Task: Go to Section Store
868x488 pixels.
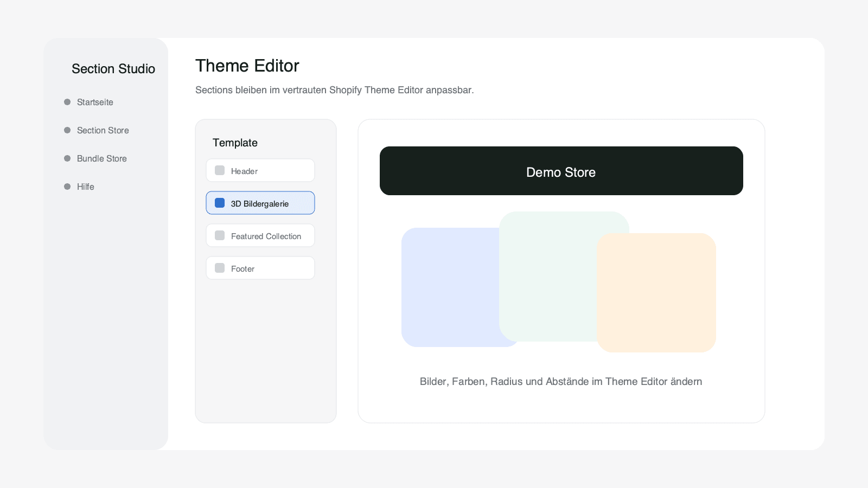Action: 103,130
